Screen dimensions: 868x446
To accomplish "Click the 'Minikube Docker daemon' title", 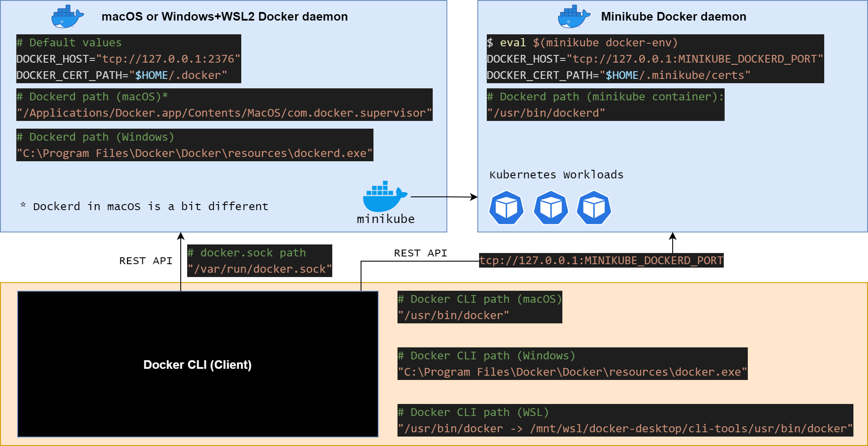I will pyautogui.click(x=674, y=17).
